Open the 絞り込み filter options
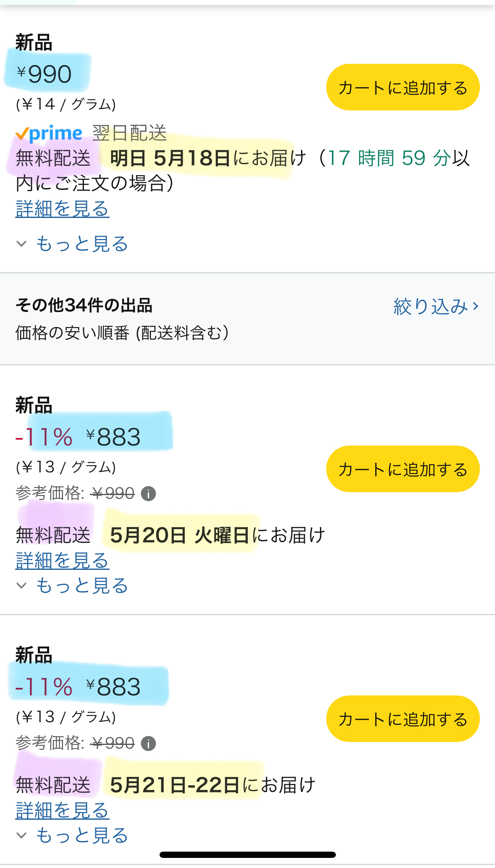This screenshot has height=868, width=495. point(436,306)
